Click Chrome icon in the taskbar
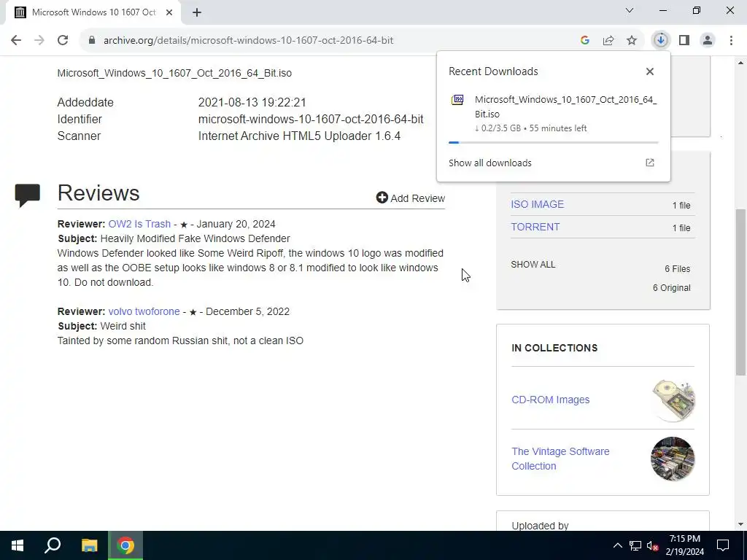The width and height of the screenshot is (747, 560). click(x=125, y=545)
